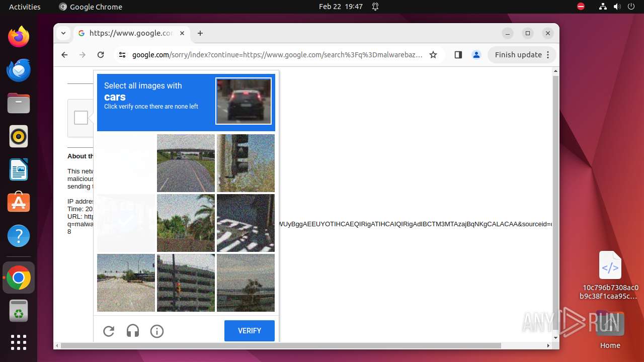Show Applications grid
This screenshot has height=362, width=644.
pos(19,342)
